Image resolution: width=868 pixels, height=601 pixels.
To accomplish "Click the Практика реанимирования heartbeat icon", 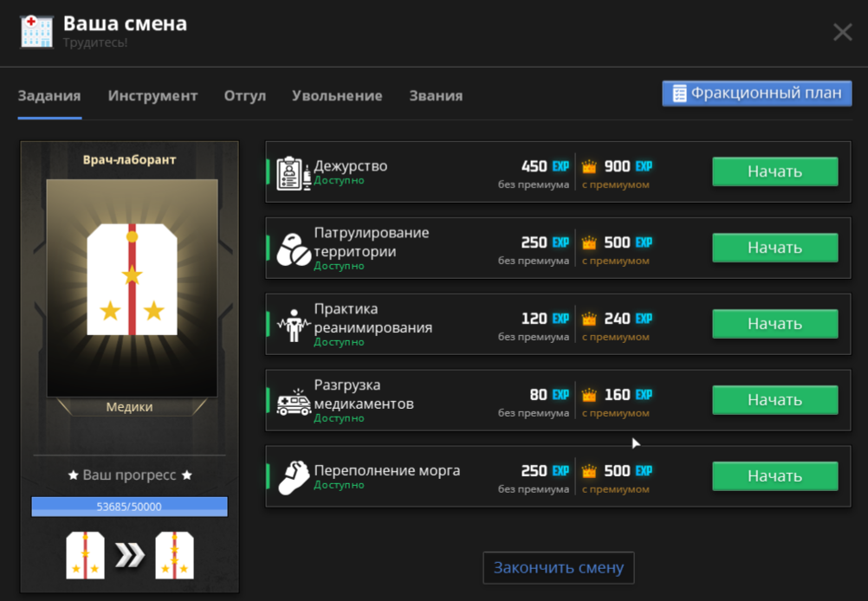I will [x=293, y=326].
